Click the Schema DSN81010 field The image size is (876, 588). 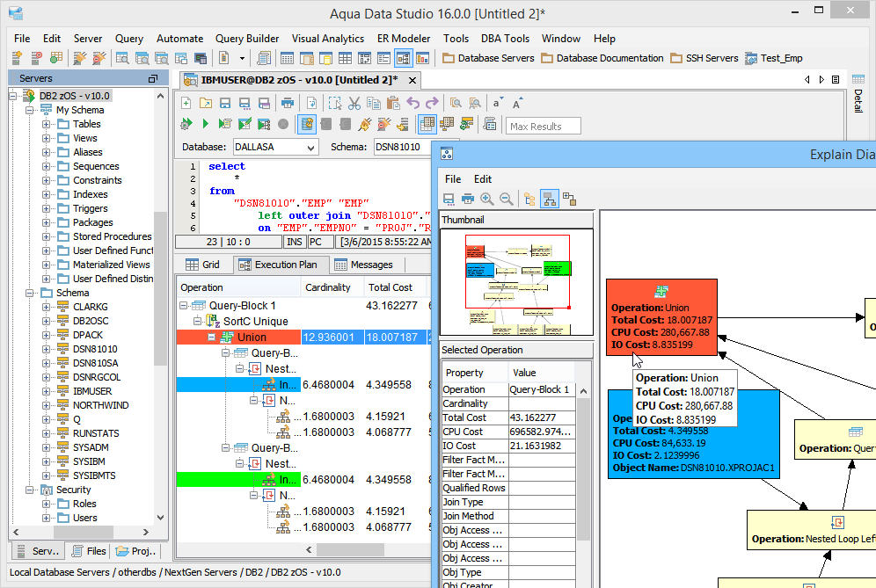(402, 147)
